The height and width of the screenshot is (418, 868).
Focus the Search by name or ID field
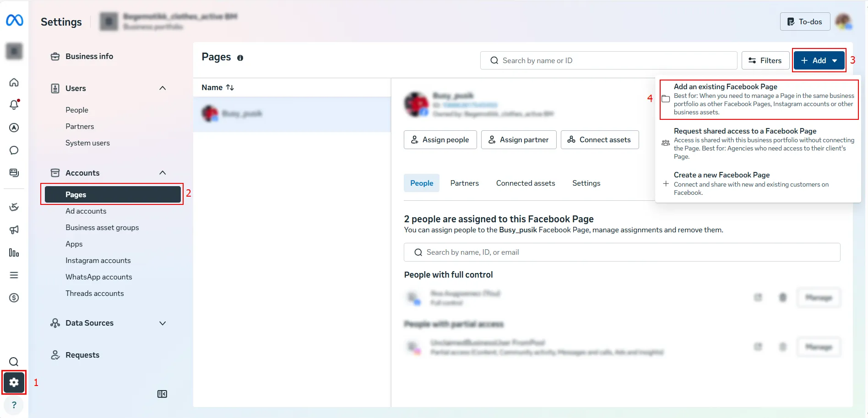click(x=608, y=60)
